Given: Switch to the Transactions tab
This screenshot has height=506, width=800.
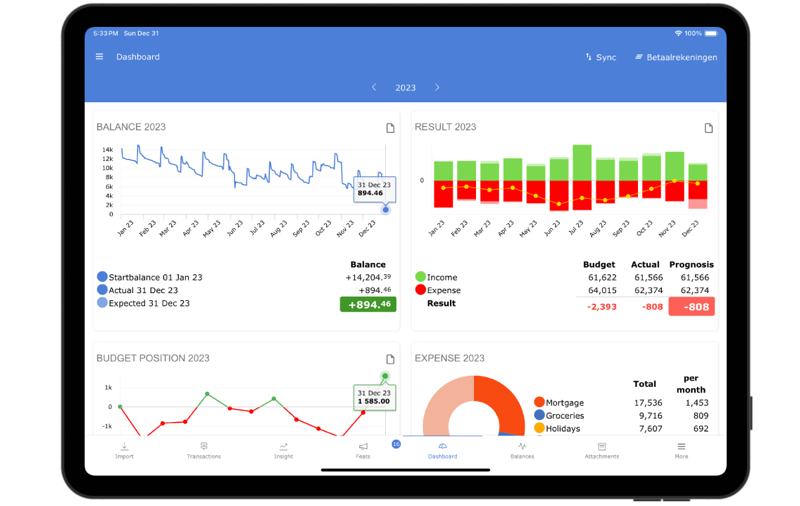Looking at the screenshot, I should tap(204, 450).
